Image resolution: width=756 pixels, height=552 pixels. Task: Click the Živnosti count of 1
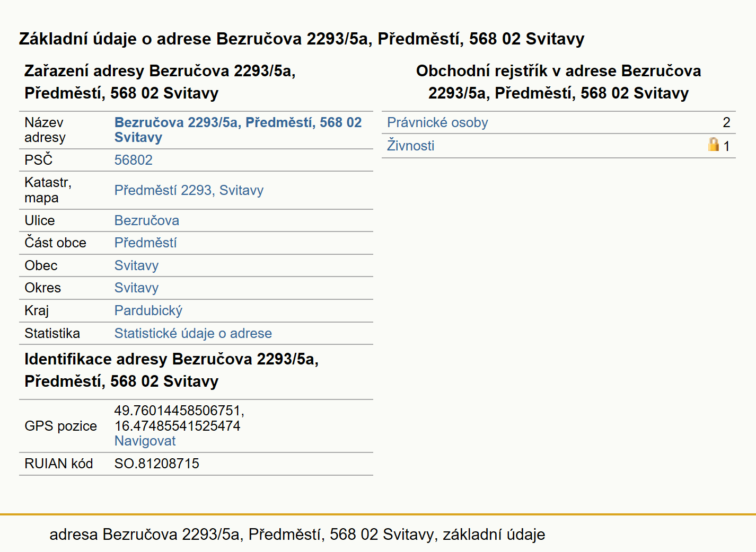(726, 146)
